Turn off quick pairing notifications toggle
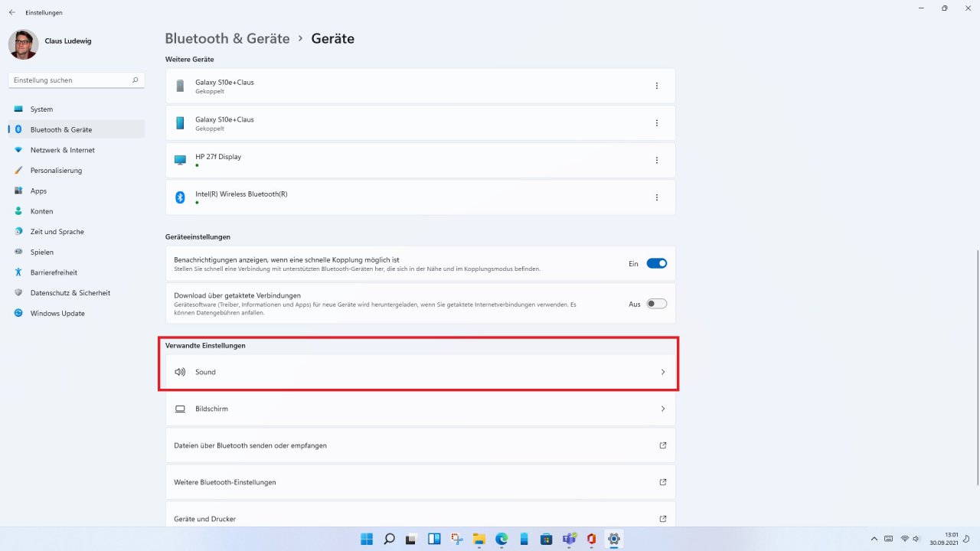 tap(657, 263)
